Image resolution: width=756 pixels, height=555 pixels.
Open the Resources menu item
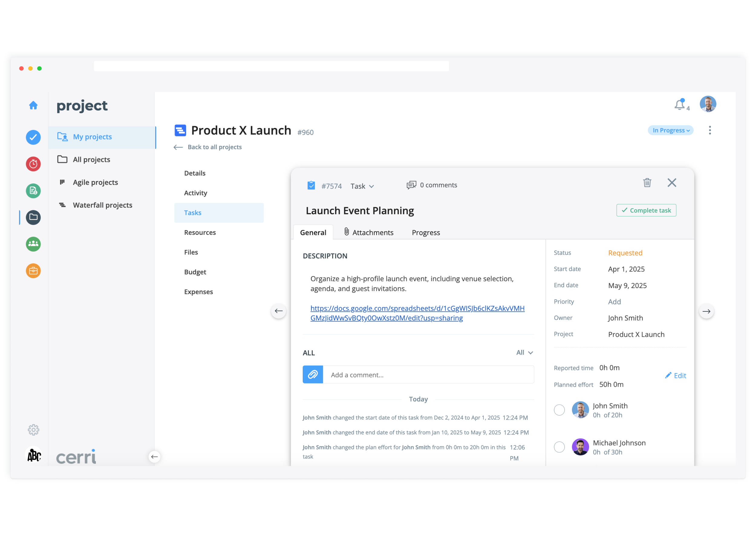[200, 232]
